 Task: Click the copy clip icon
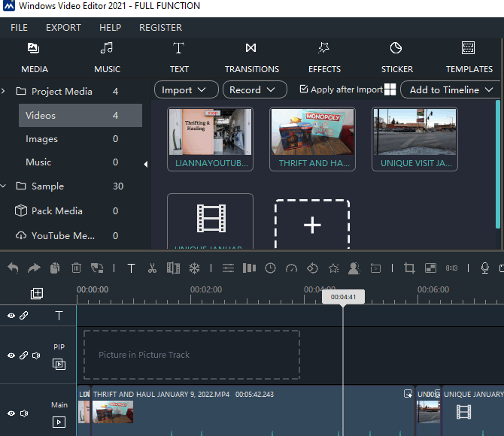tap(55, 268)
